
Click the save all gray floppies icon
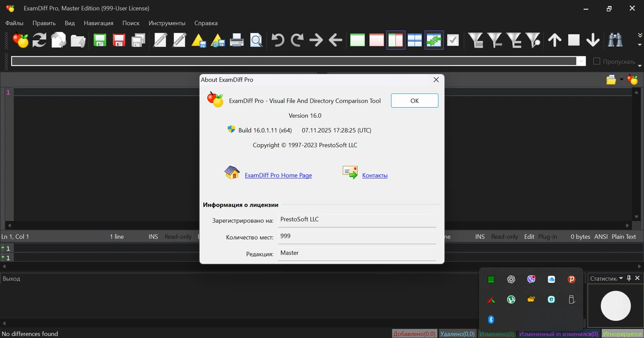pos(138,40)
